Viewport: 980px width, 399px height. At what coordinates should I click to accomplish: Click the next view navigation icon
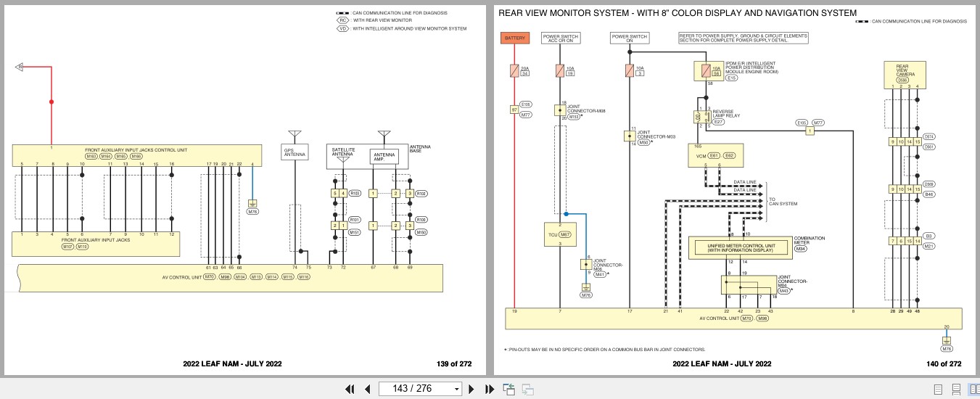point(527,390)
